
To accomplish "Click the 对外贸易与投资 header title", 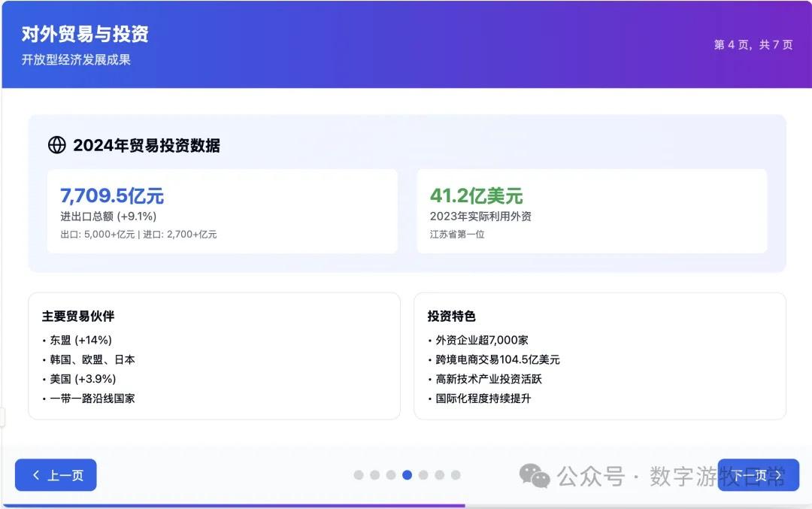I will [85, 35].
